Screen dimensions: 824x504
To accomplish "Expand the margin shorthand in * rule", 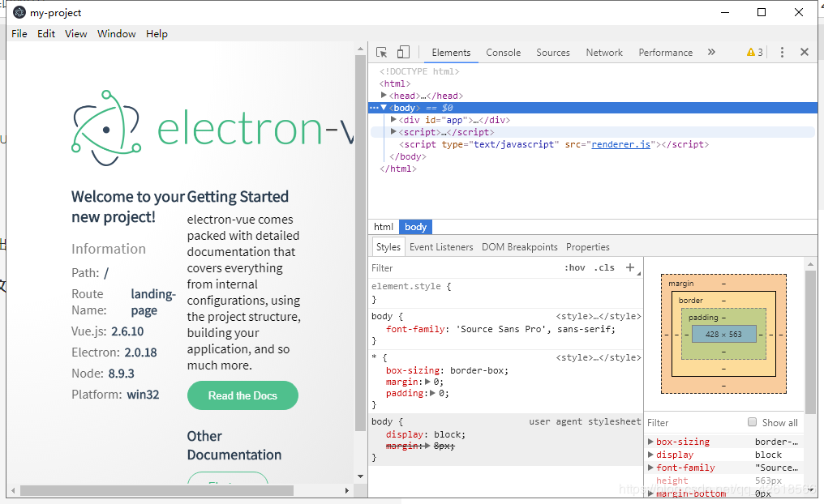I will [x=427, y=382].
